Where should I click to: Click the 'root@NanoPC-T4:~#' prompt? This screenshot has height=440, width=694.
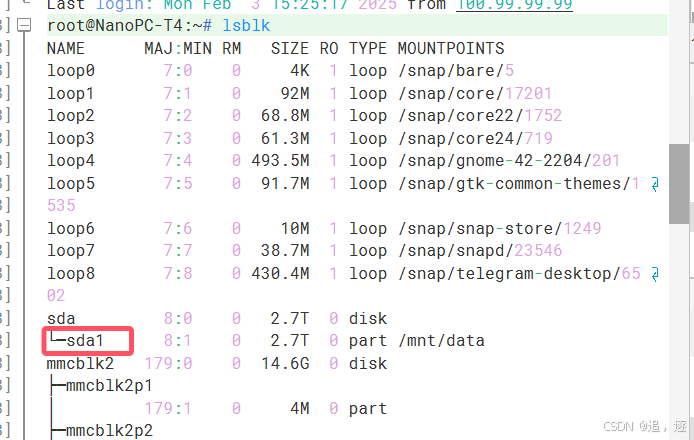(x=129, y=26)
